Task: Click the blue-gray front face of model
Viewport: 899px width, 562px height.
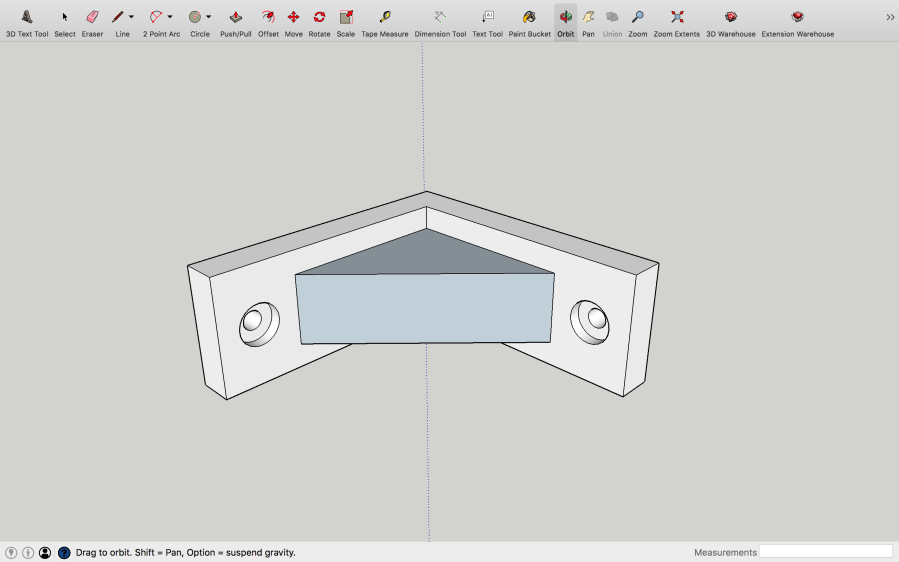Action: point(425,308)
